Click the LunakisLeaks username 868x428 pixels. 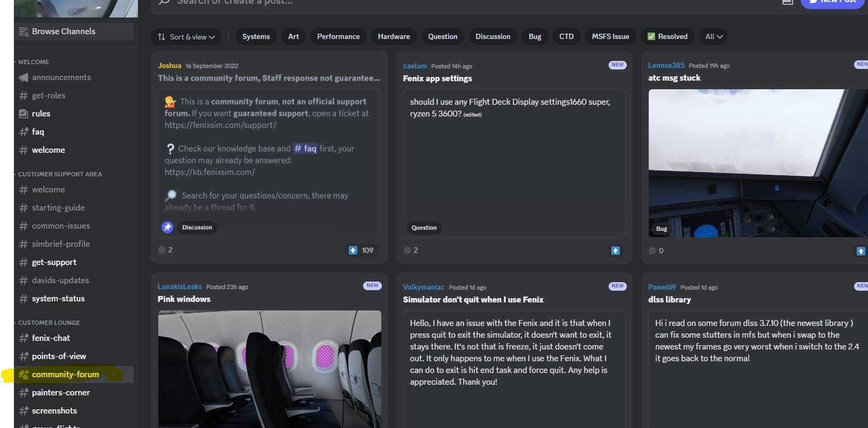coord(180,286)
